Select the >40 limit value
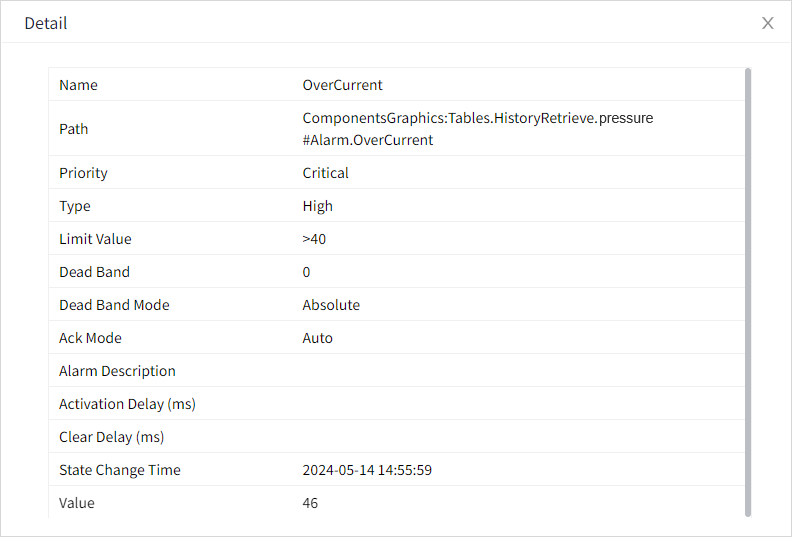The image size is (792, 537). (x=314, y=239)
